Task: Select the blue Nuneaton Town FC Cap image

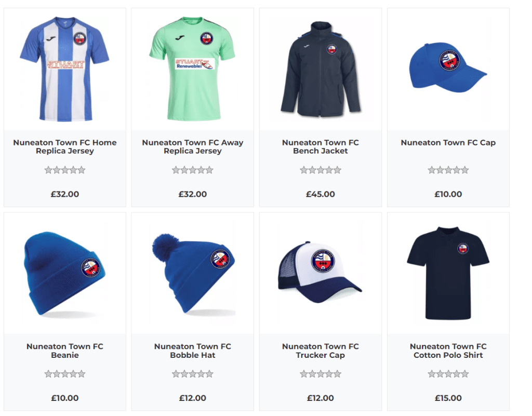Action: [448, 67]
